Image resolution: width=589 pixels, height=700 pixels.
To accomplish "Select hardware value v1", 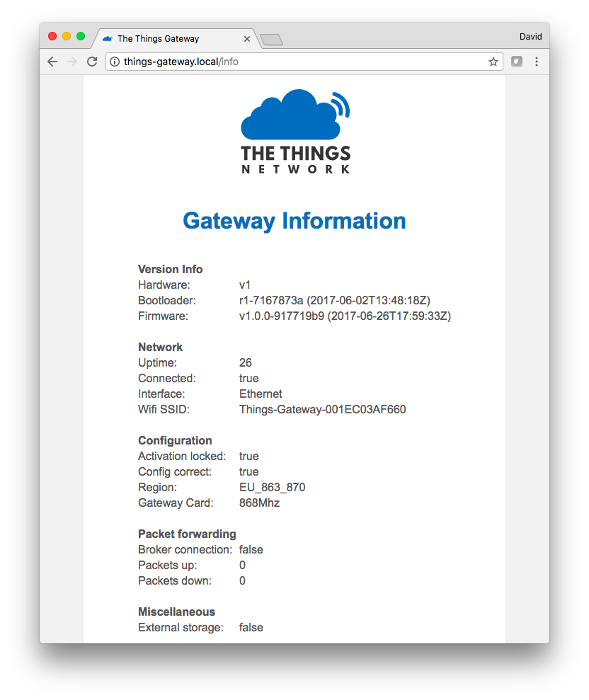I will 245,285.
